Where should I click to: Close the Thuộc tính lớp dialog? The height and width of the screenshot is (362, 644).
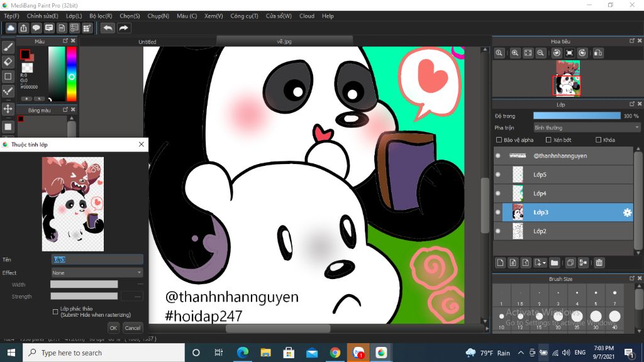pyautogui.click(x=142, y=145)
